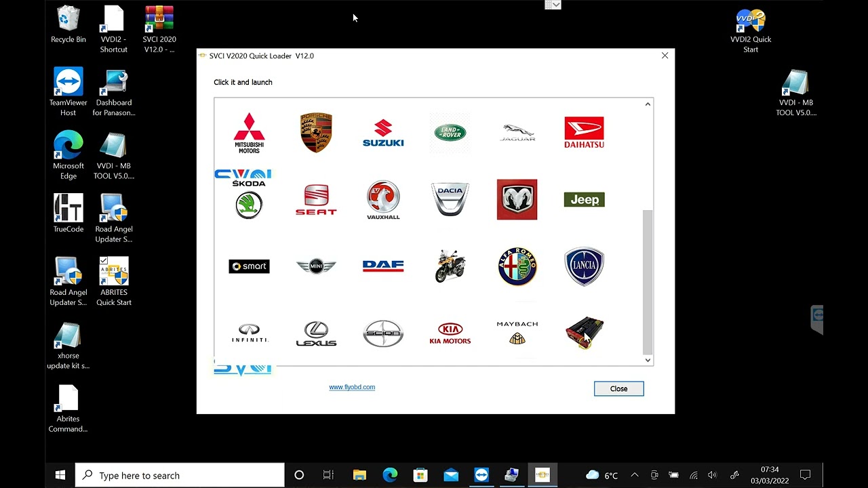Select the Maybach brand logo
Image resolution: width=868 pixels, height=488 pixels.
[x=517, y=333]
